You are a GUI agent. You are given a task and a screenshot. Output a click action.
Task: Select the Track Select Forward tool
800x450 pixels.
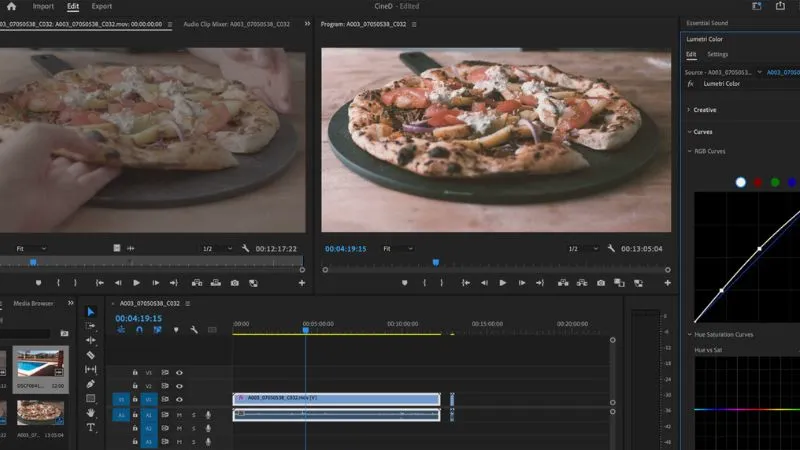(90, 326)
